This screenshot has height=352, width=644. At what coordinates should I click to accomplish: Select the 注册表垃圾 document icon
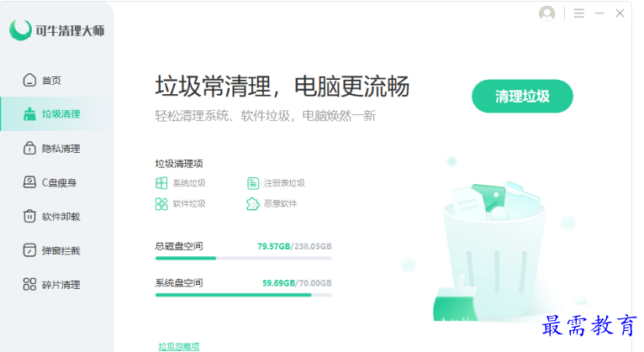click(x=252, y=183)
